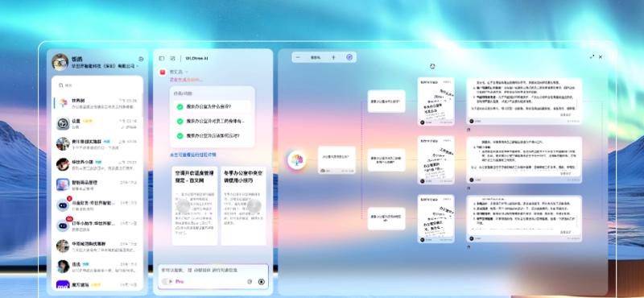Click the green check of second subtask
644x298 pixels.
pyautogui.click(x=180, y=122)
